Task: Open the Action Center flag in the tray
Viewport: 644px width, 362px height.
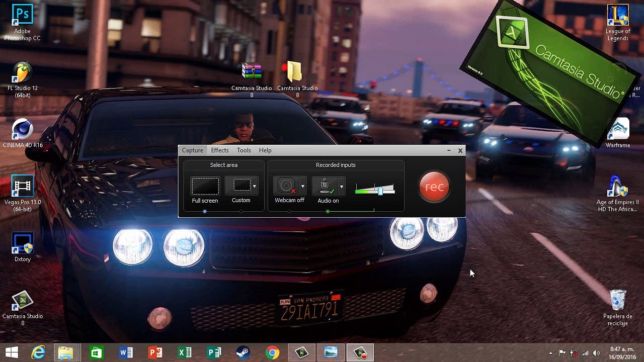Action: click(x=562, y=353)
